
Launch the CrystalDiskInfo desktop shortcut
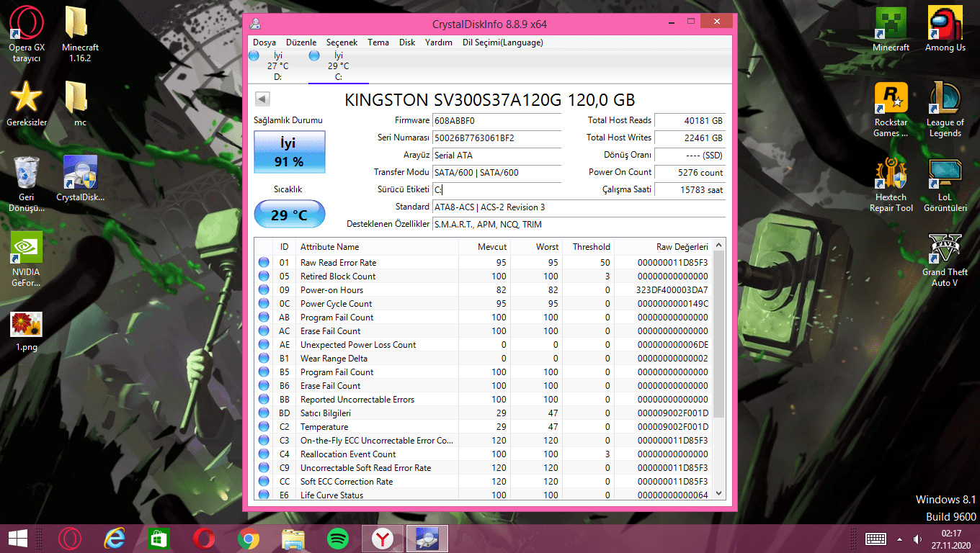click(x=80, y=179)
